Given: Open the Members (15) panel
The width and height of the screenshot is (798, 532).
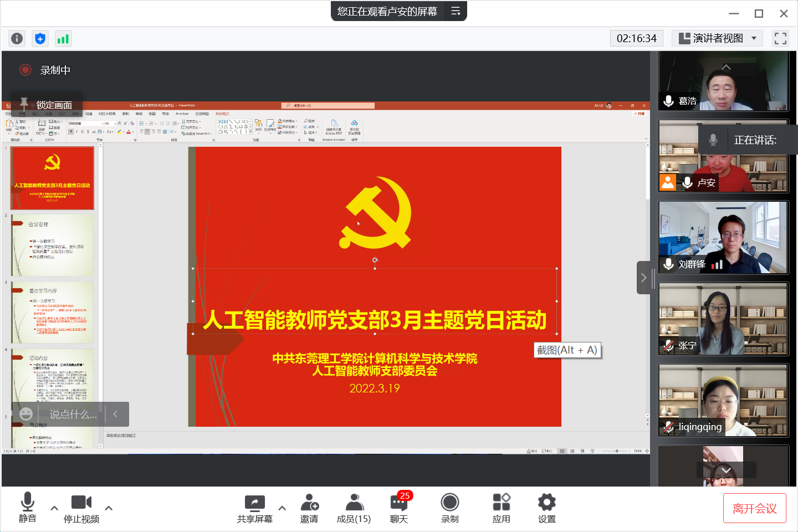Looking at the screenshot, I should 354,508.
